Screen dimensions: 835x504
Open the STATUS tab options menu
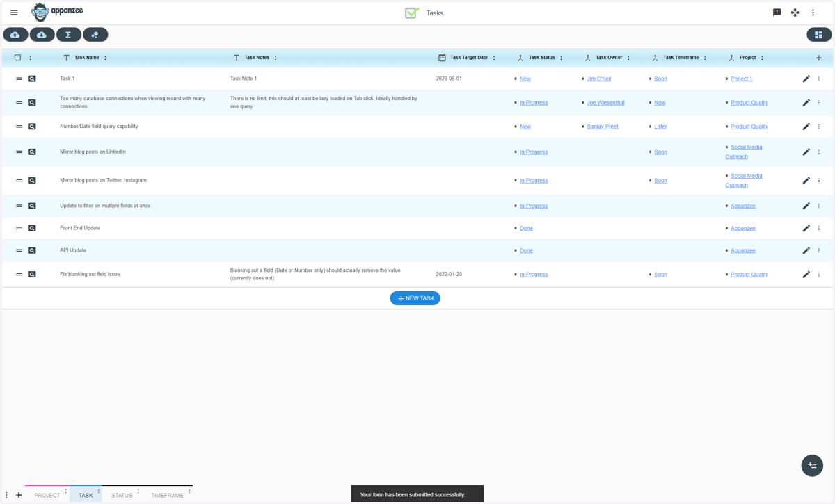138,491
